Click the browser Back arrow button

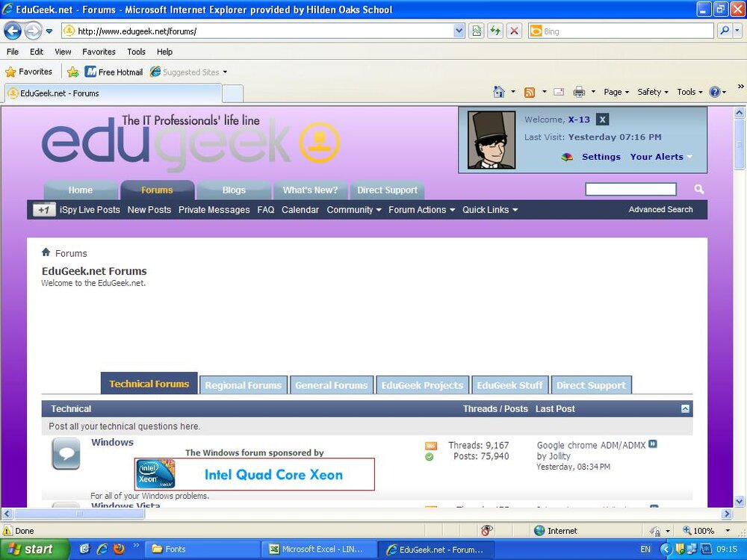point(13,31)
